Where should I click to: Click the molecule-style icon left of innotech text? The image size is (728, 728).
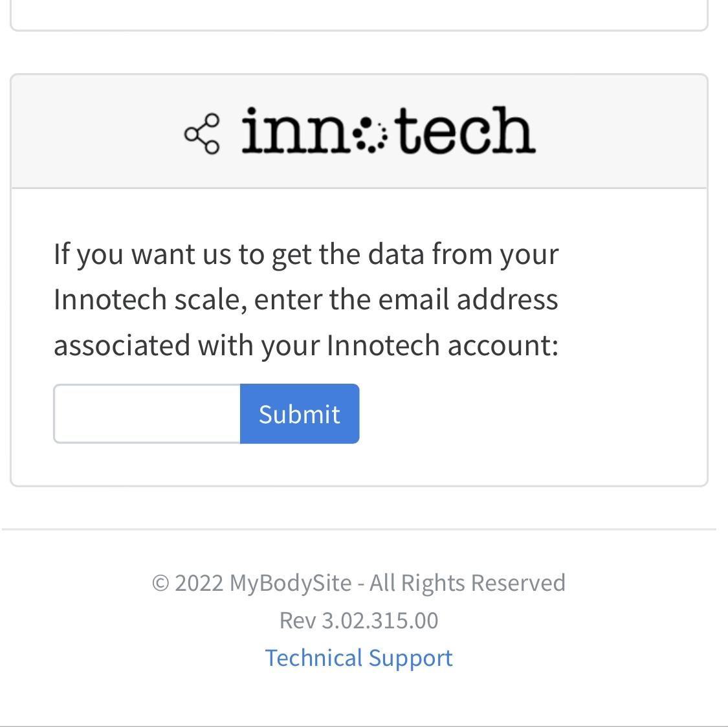tap(201, 131)
